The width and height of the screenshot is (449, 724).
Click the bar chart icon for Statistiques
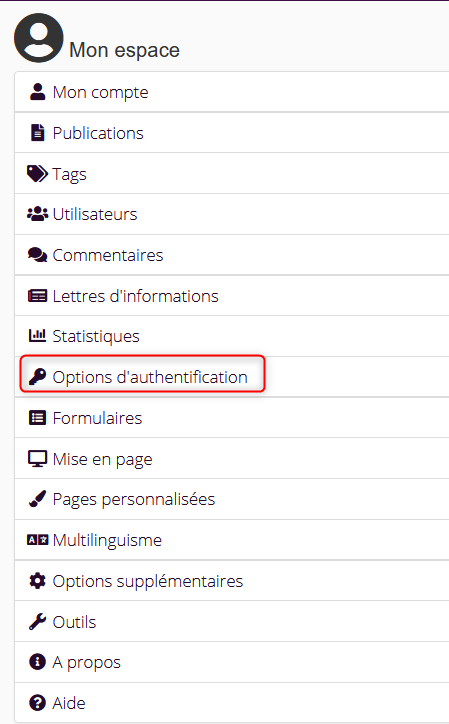click(37, 336)
